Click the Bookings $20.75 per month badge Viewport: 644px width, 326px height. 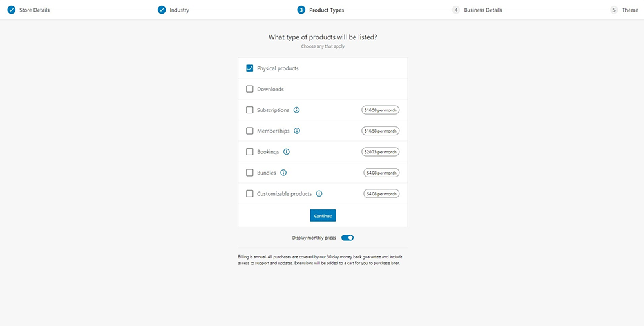click(x=380, y=152)
